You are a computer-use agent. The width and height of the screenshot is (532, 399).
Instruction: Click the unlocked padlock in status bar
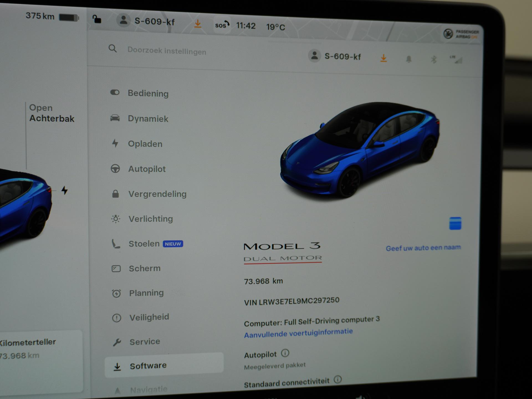(97, 19)
